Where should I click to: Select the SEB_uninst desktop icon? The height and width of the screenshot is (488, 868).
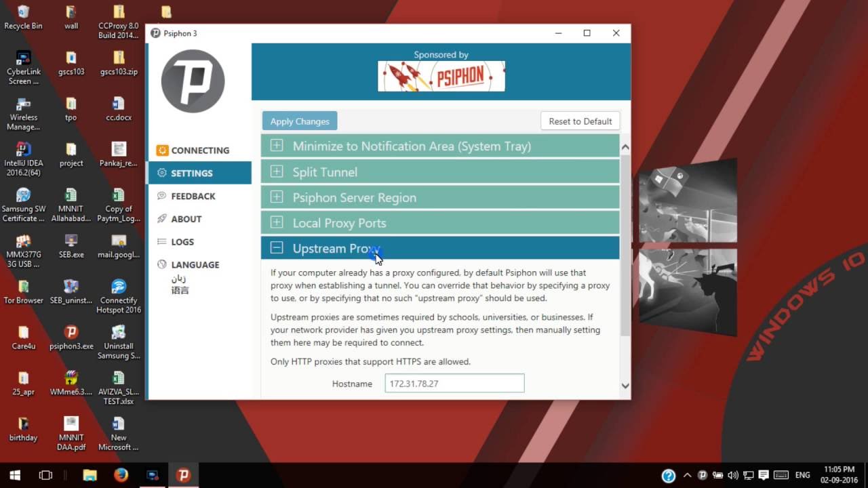coord(71,291)
